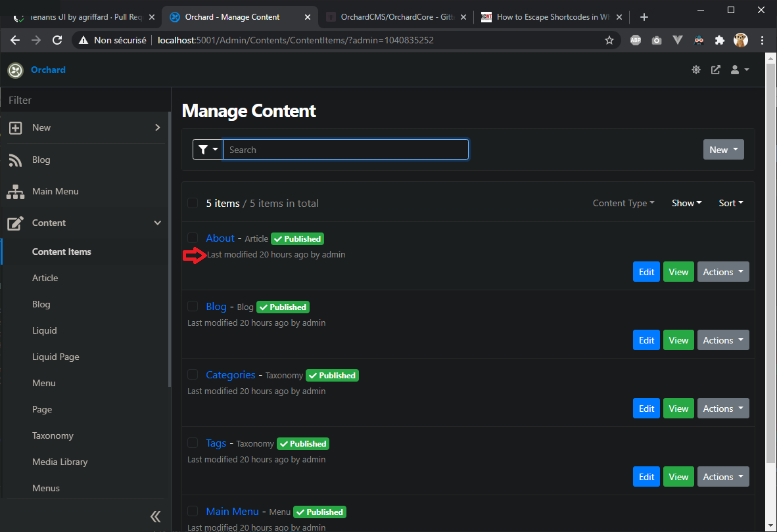Collapse the sidebar with the chevron control
777x532 pixels.
coord(155,517)
